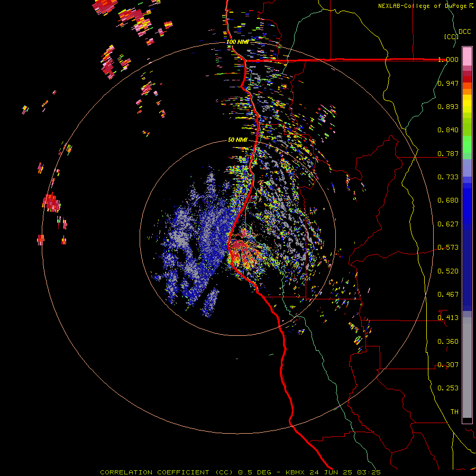476x476 pixels.
Task: Pick the orange color bar segment
Action: click(467, 91)
